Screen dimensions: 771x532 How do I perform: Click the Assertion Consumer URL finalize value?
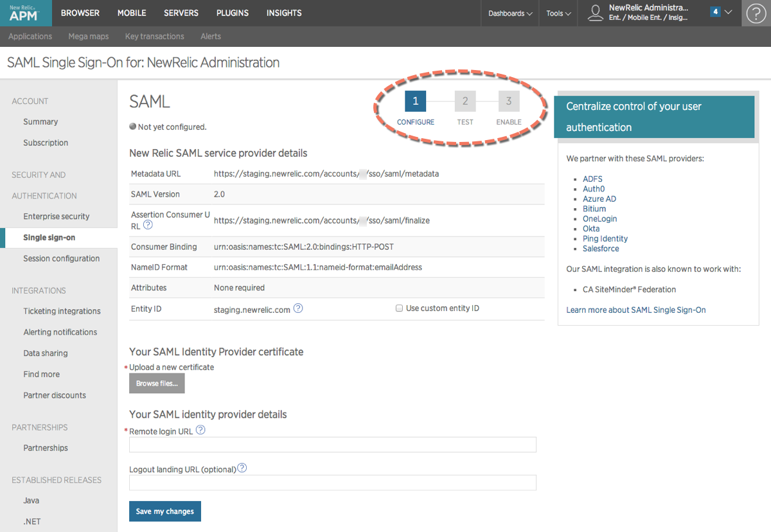[x=322, y=220]
